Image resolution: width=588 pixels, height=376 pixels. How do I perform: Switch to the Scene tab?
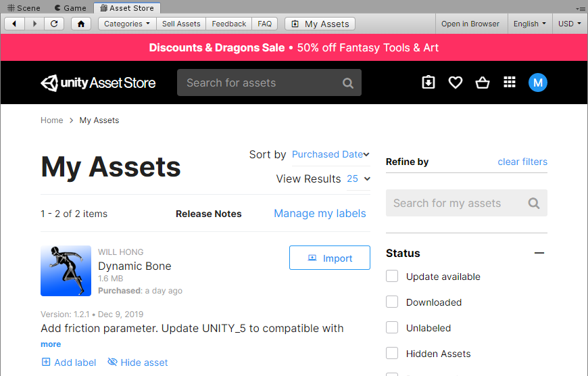pyautogui.click(x=24, y=8)
